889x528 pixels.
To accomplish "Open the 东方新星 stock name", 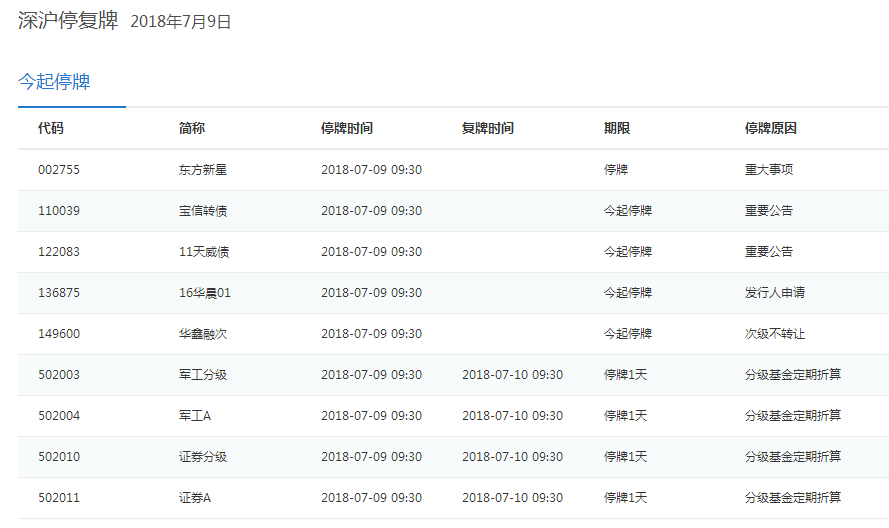I will point(203,170).
